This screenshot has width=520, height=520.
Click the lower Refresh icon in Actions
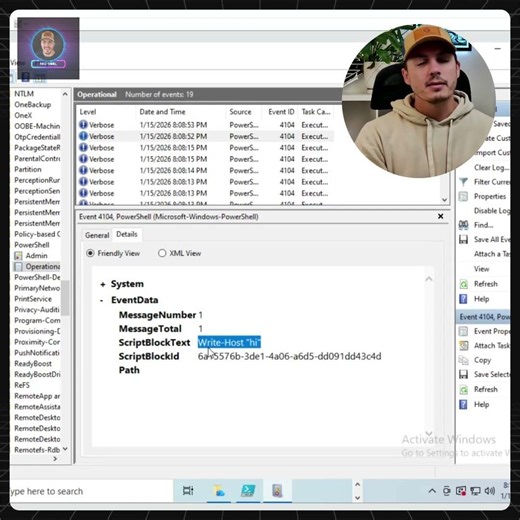point(463,389)
